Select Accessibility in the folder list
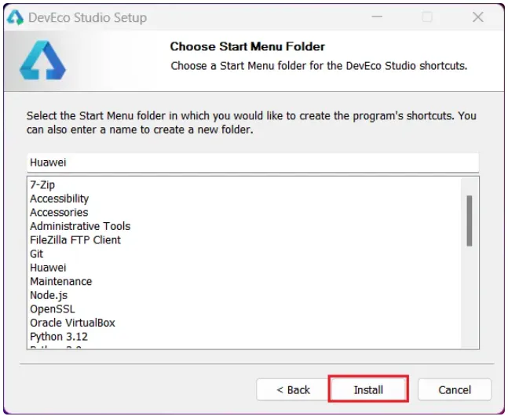Screen dimensions: 508x420 [x=59, y=199]
